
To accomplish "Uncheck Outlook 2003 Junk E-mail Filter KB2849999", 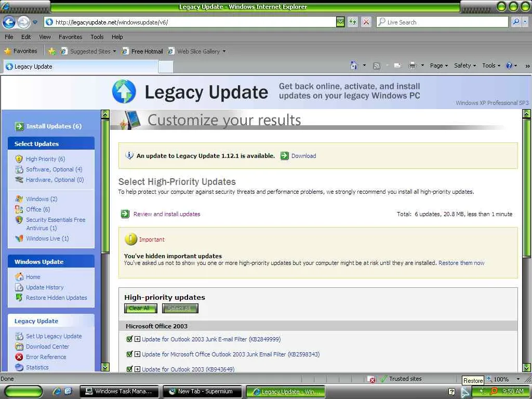I will [x=129, y=339].
